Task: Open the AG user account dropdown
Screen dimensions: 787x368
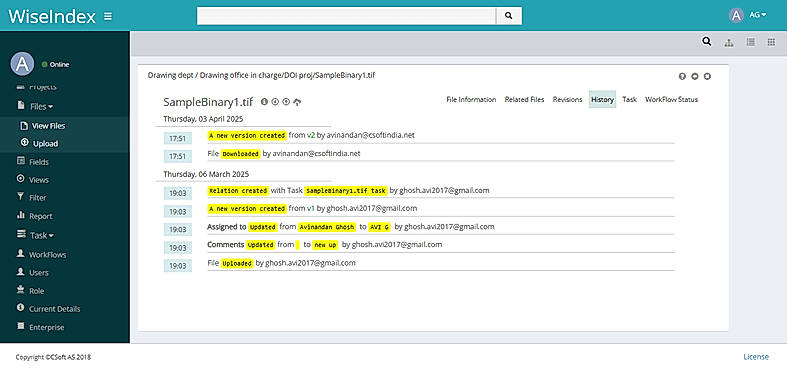Action: coord(757,15)
